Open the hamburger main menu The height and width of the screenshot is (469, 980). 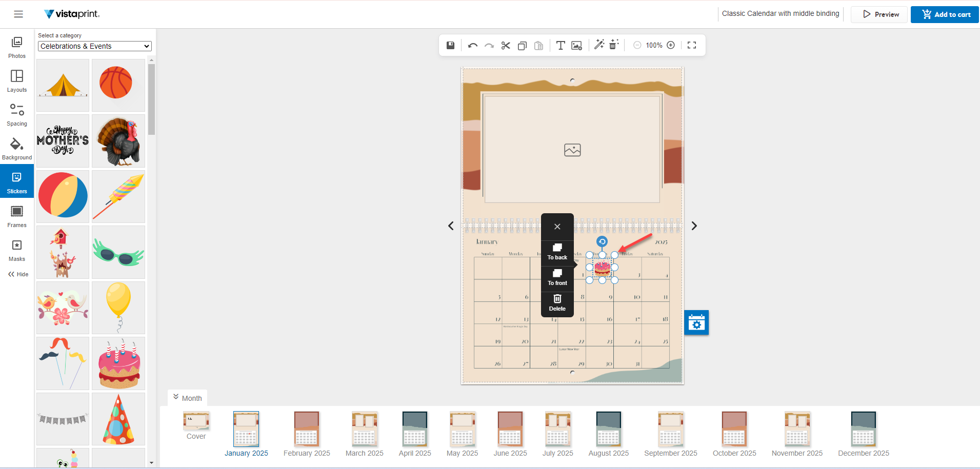click(x=18, y=14)
